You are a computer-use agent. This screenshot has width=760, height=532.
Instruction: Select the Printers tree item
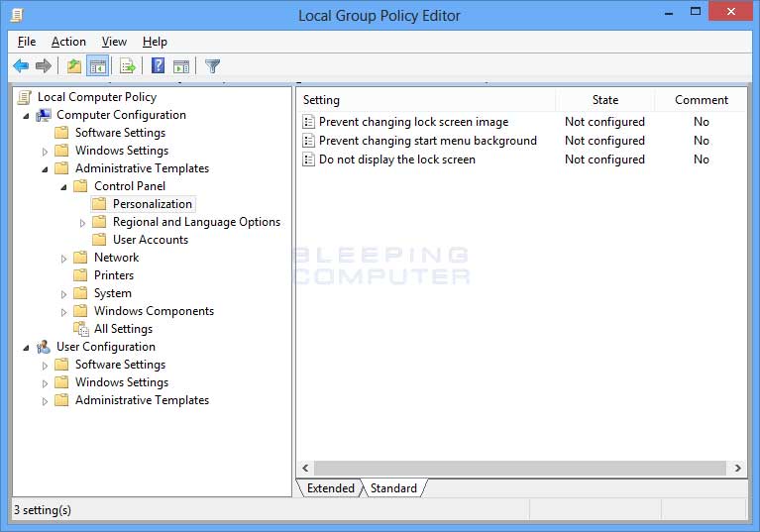pos(114,275)
